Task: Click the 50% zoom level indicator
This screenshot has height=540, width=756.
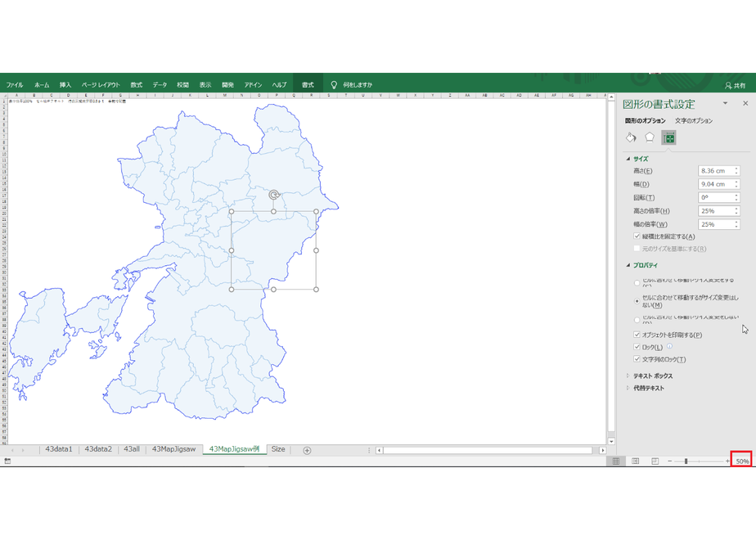Action: click(742, 461)
